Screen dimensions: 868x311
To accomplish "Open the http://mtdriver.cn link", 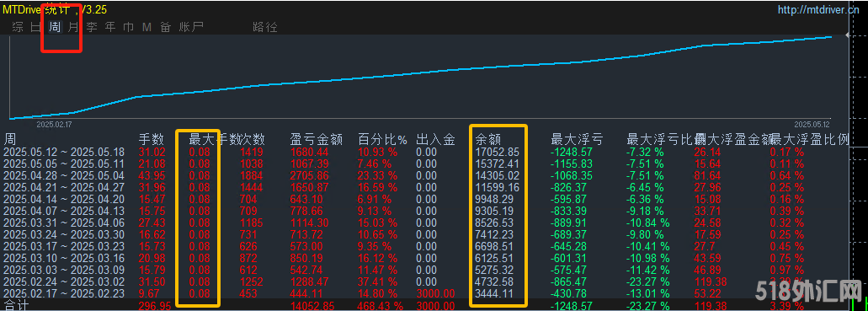I will click(x=822, y=9).
